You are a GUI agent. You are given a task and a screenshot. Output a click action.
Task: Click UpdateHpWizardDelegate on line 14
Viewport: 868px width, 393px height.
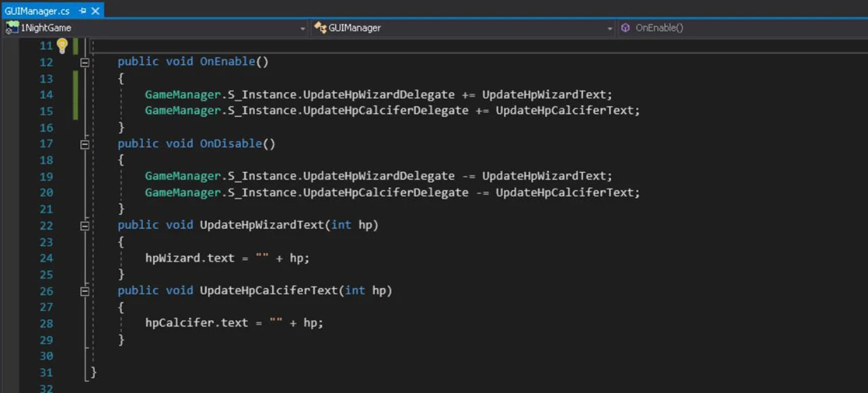click(x=378, y=95)
